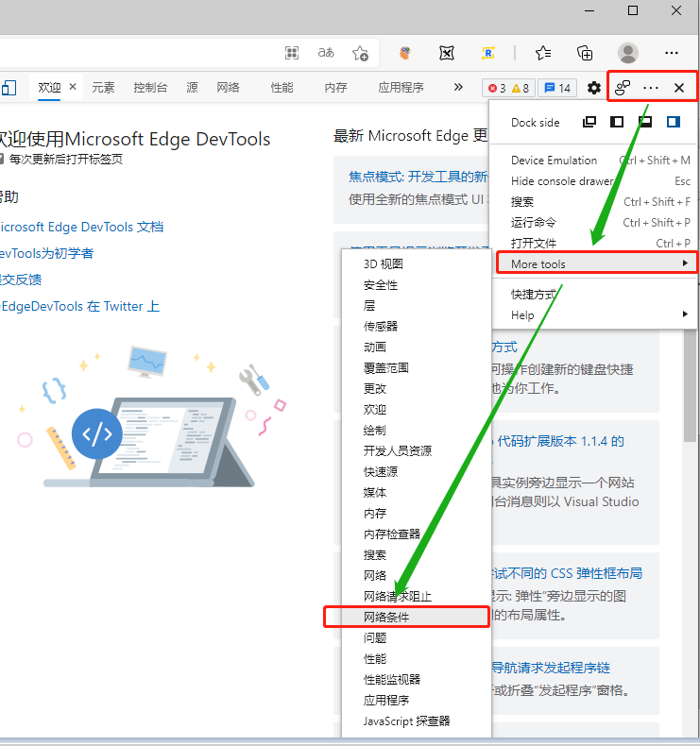This screenshot has height=746, width=700.
Task: Select 性能监视器 in More tools
Action: [417, 679]
